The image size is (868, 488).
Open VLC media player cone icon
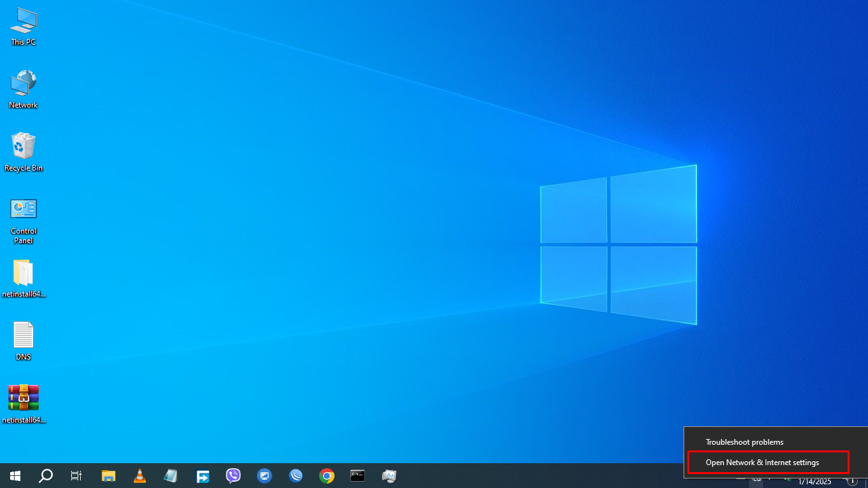[140, 476]
